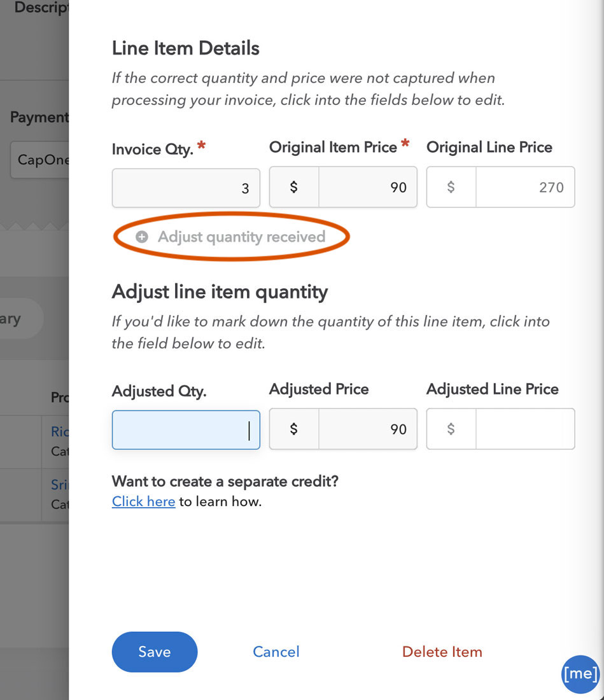Click the dollar sign of Original Item Price

[294, 187]
